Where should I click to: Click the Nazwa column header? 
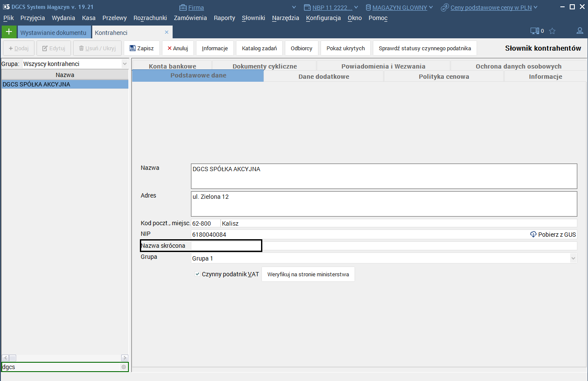(x=65, y=75)
